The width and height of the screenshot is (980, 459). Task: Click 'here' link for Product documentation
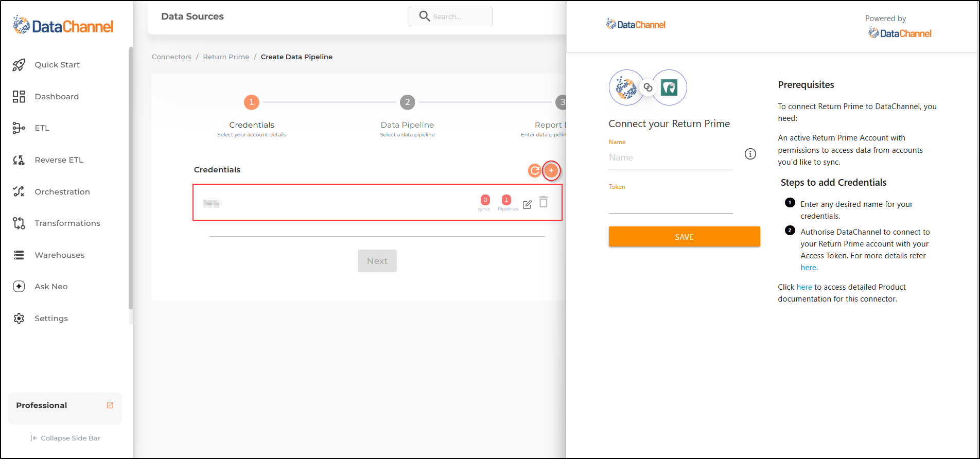(804, 287)
